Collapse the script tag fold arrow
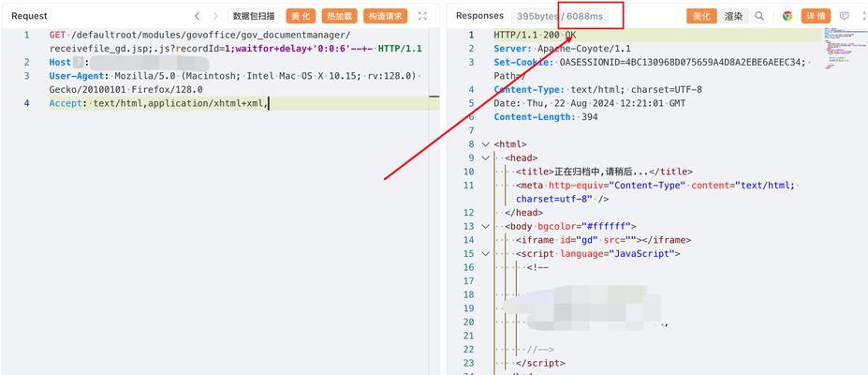 coord(485,254)
